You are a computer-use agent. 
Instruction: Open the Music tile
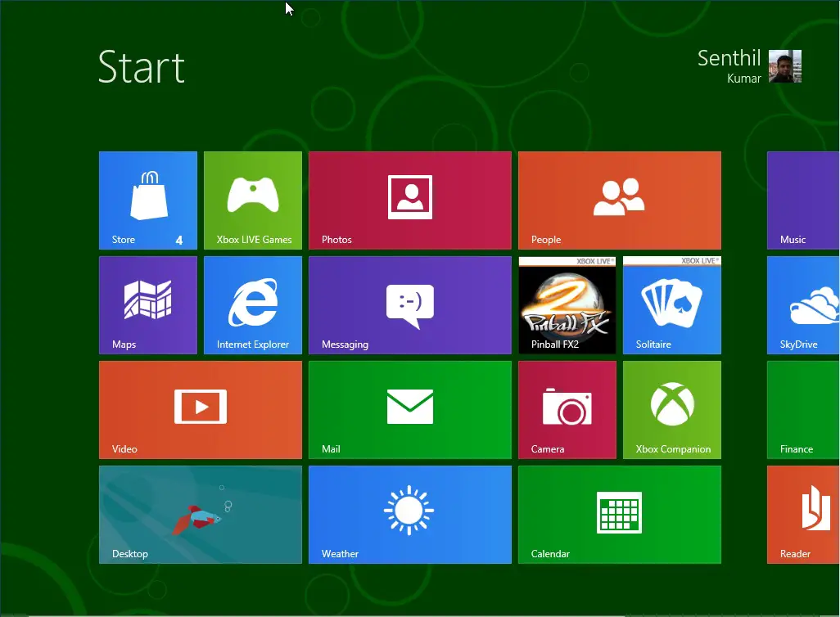click(802, 200)
